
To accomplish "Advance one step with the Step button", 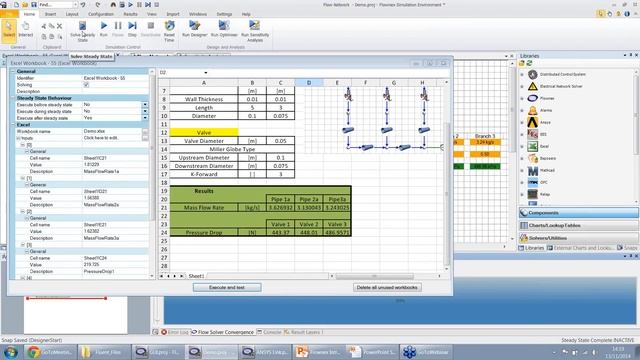I will 132,26.
